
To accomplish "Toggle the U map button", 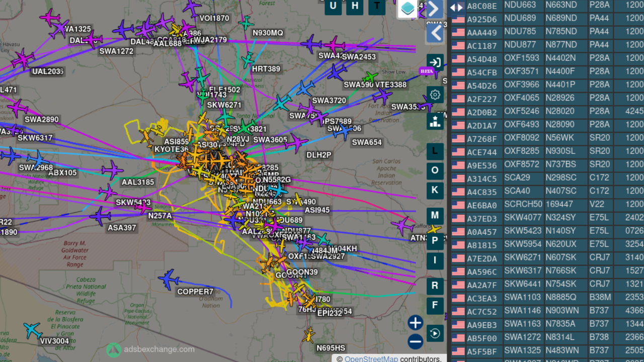I will click(333, 7).
